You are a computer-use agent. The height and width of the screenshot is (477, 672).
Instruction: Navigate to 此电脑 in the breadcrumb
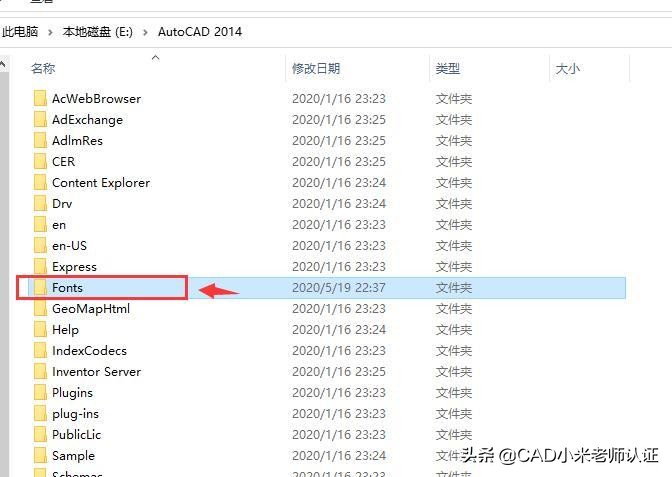click(20, 32)
